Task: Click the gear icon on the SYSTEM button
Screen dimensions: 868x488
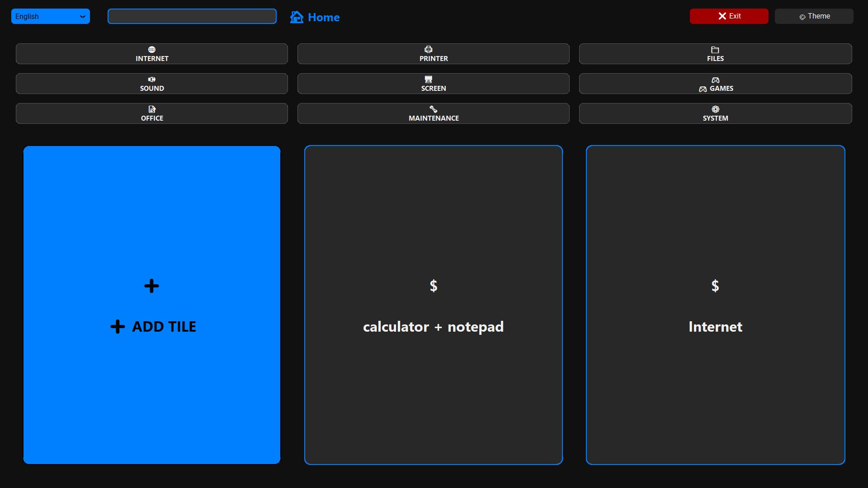Action: tap(715, 109)
